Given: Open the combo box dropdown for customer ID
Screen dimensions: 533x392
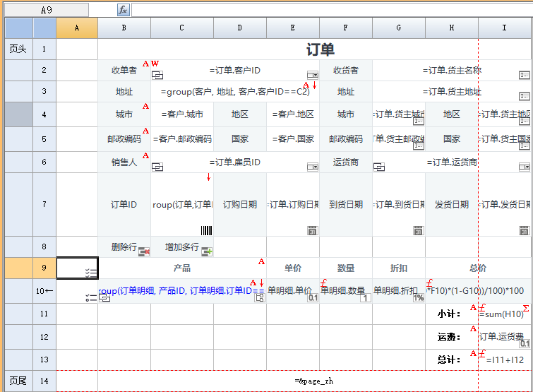Looking at the screenshot, I should tap(312, 75).
